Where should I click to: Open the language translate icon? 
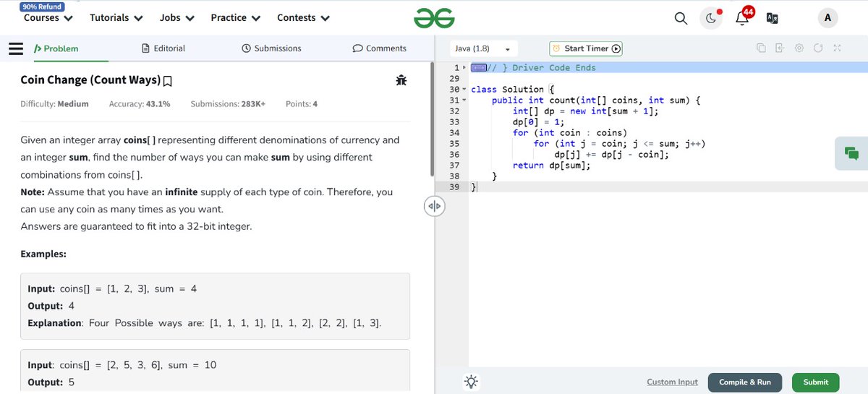coord(772,19)
